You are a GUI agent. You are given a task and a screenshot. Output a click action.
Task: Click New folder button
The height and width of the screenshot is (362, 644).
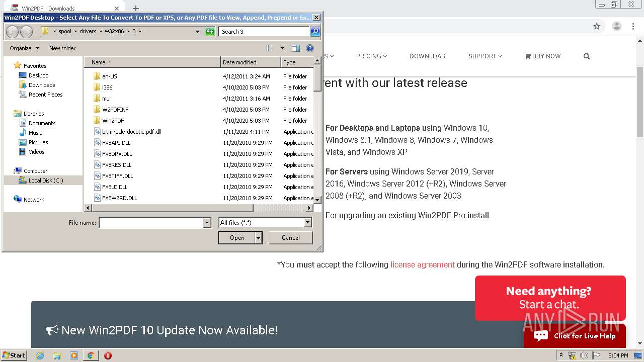62,48
